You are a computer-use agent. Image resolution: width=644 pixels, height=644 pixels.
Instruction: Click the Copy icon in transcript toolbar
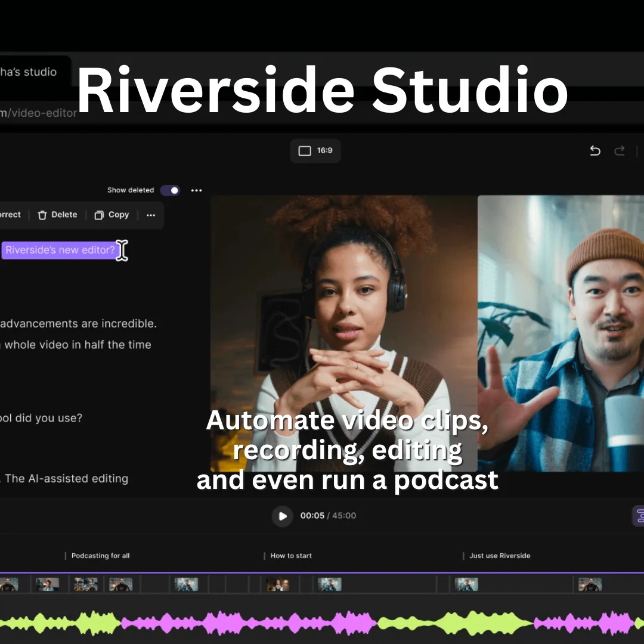[99, 215]
